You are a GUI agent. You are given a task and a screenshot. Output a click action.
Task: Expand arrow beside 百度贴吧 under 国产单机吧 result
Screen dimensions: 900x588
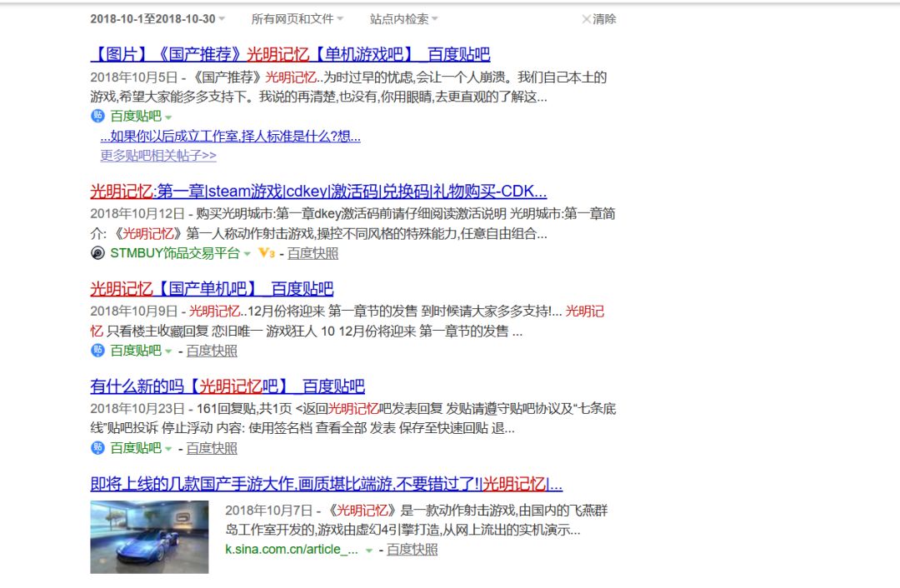168,351
